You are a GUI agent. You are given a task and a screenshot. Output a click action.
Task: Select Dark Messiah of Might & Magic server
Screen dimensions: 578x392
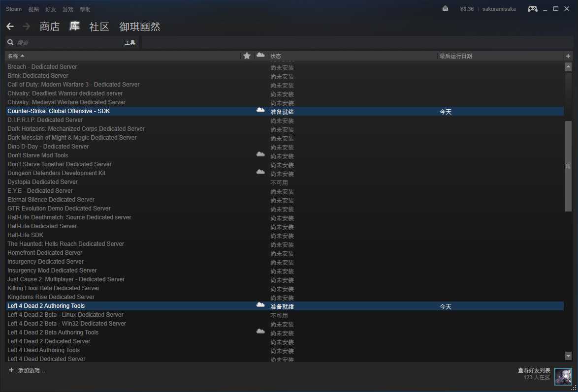285,137
